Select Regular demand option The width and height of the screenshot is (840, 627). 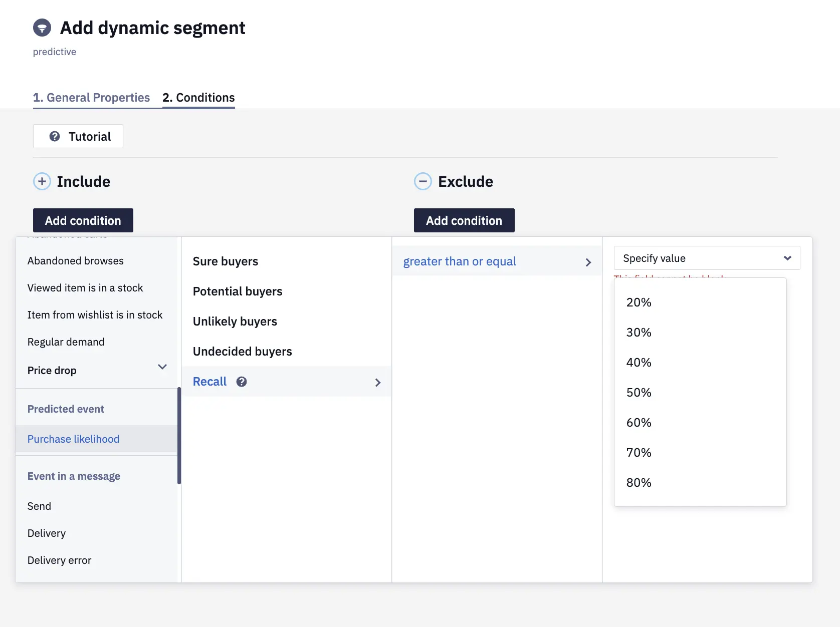pyautogui.click(x=66, y=342)
